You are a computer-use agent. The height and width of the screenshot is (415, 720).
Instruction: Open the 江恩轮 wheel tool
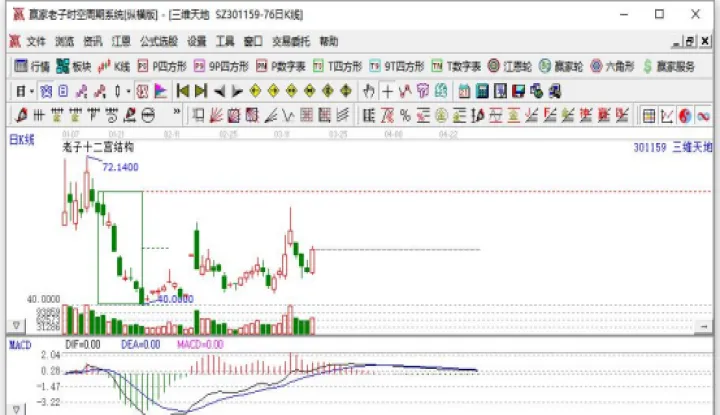(510, 67)
